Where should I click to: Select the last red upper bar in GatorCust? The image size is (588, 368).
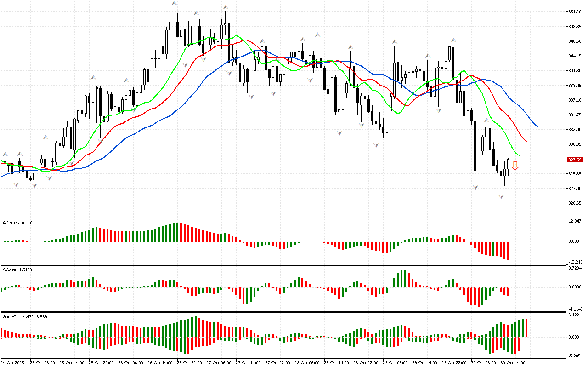(x=526, y=328)
